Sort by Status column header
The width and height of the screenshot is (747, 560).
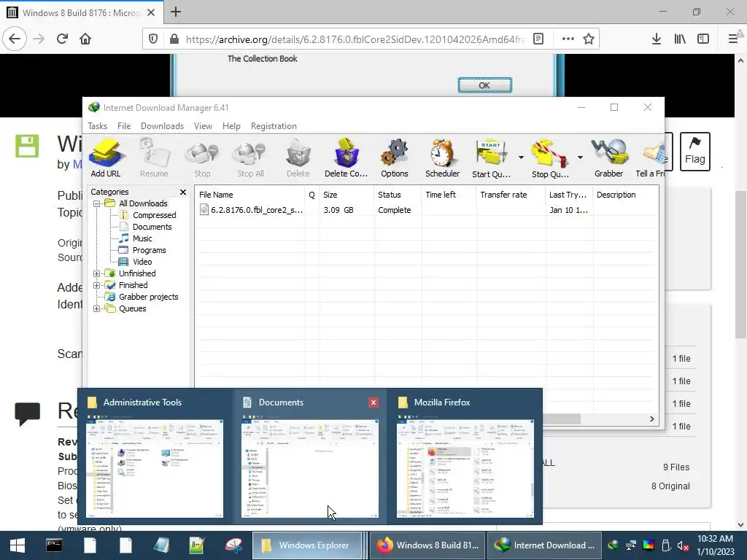pos(398,195)
